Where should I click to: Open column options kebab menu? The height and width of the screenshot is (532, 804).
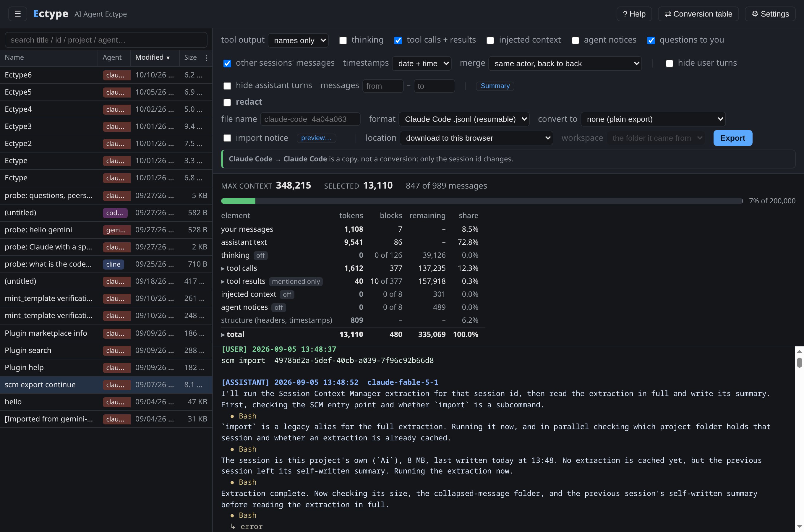pyautogui.click(x=206, y=58)
